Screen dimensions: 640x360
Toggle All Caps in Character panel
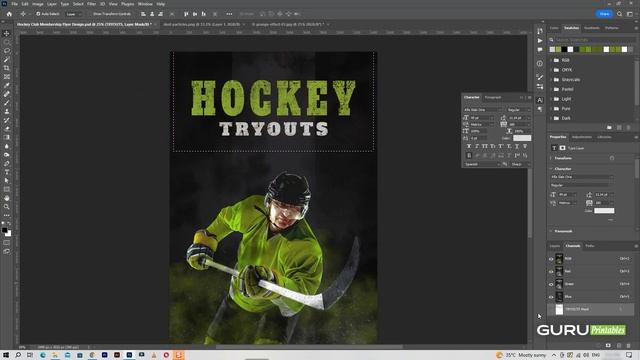point(485,146)
